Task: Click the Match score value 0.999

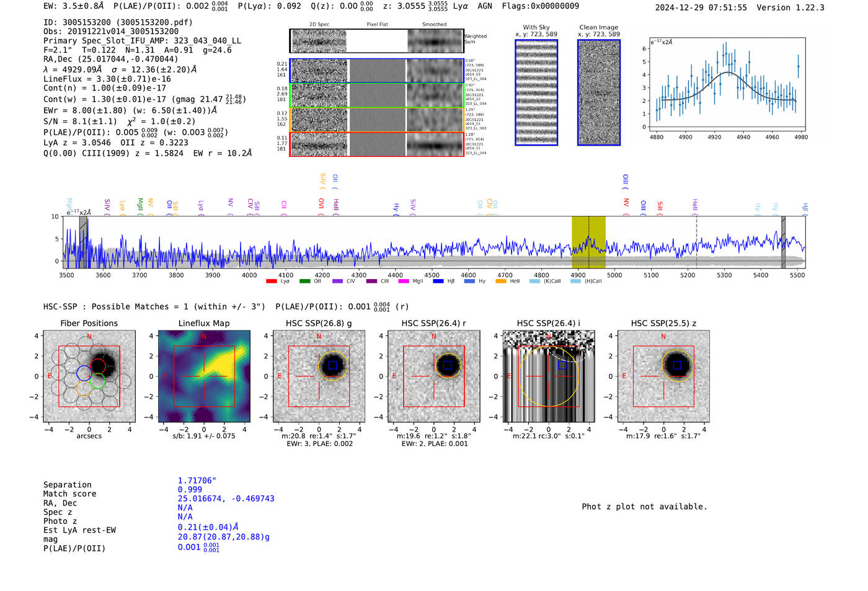Action: click(190, 489)
